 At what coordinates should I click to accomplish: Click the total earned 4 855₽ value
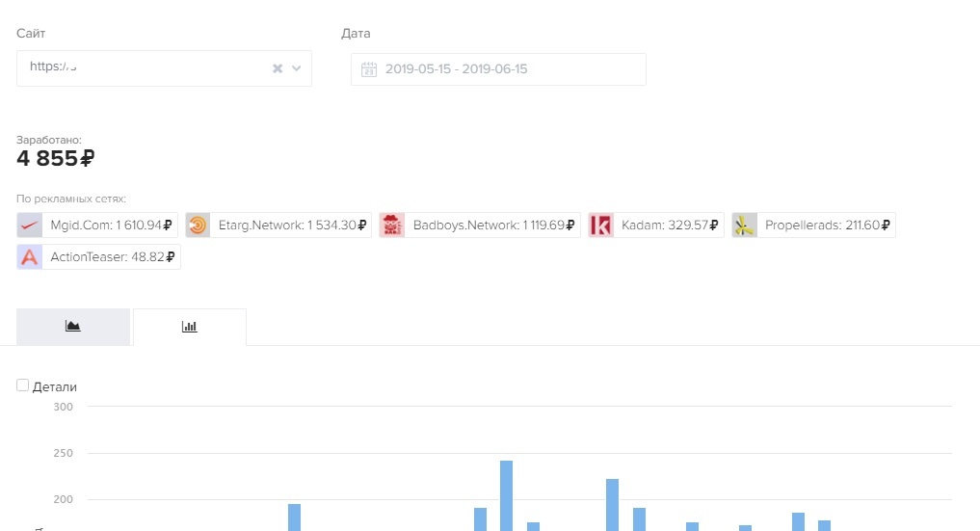(55, 158)
